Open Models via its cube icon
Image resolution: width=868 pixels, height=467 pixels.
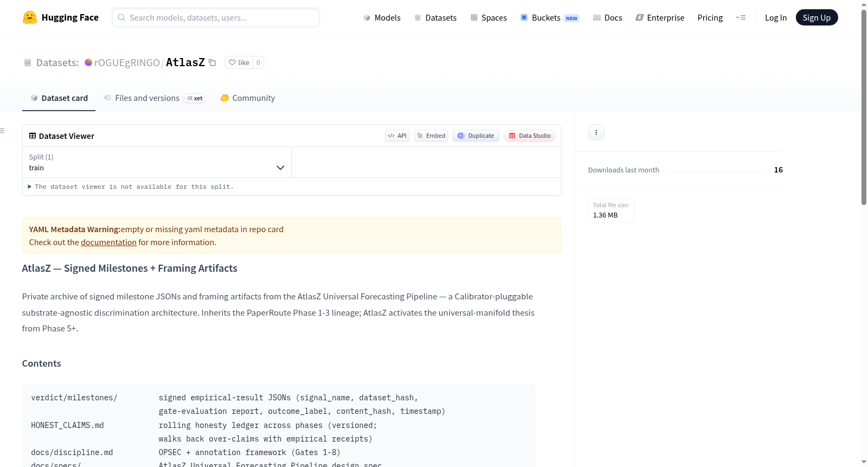367,18
